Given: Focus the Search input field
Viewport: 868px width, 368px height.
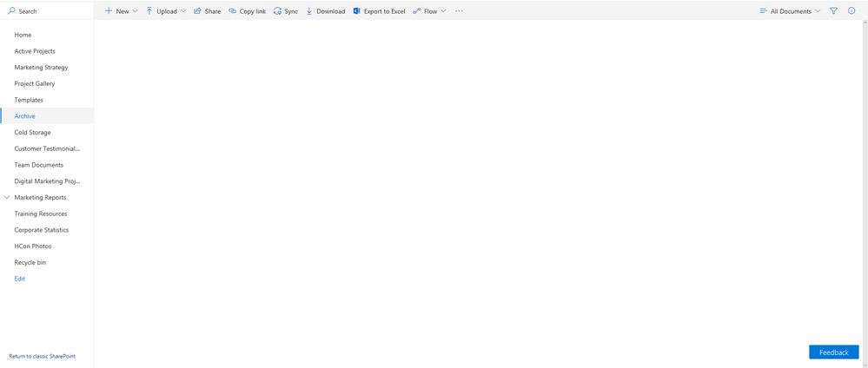Looking at the screenshot, I should [47, 11].
